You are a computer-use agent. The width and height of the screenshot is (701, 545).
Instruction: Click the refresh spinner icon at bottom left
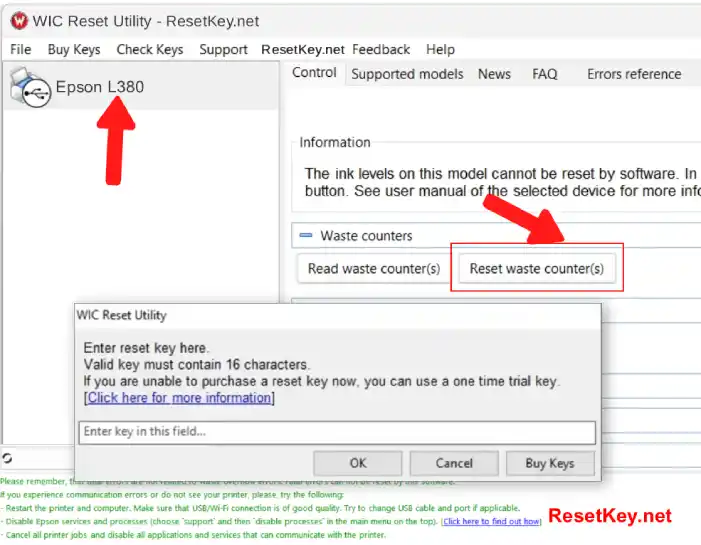point(7,458)
